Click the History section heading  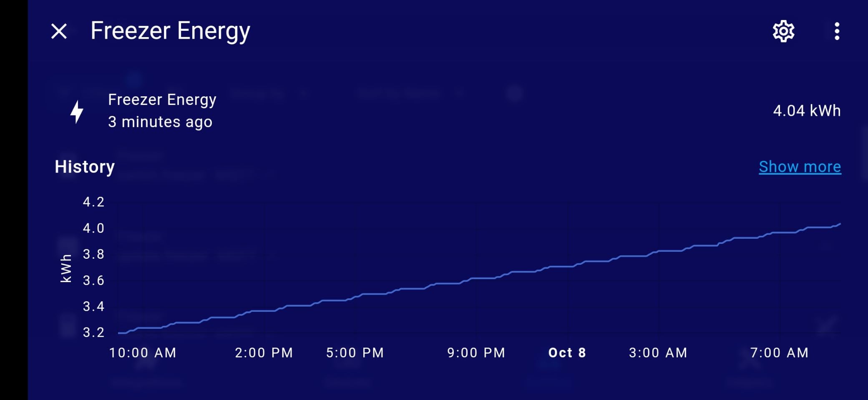84,166
